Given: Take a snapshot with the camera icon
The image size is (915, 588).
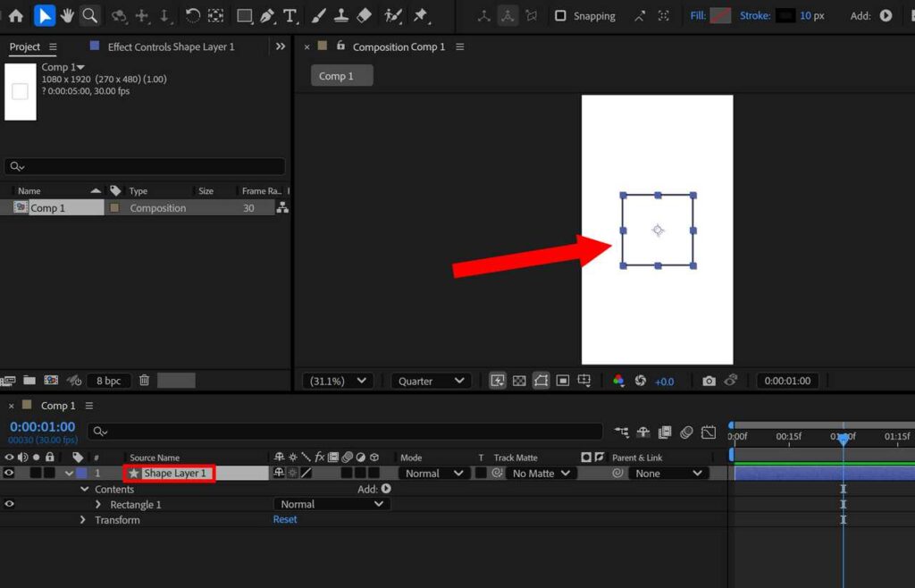Looking at the screenshot, I should coord(709,381).
